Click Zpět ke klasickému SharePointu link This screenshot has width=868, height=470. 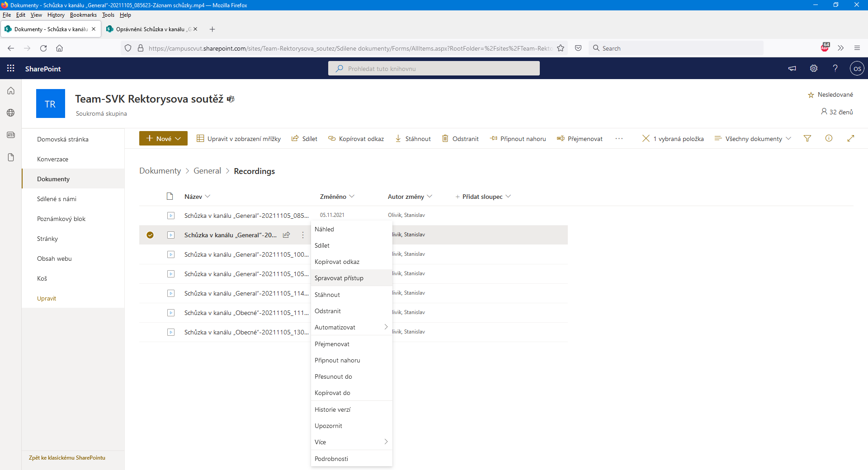[x=67, y=458]
